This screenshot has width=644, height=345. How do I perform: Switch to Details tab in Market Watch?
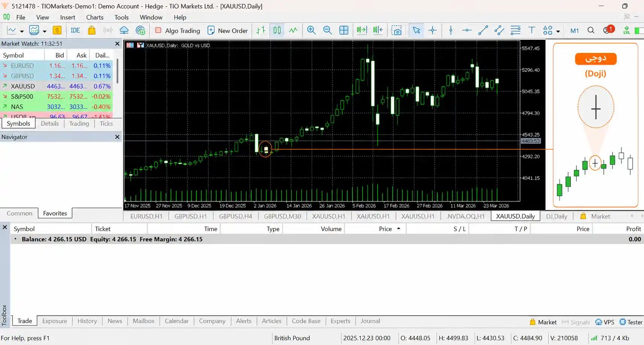point(50,124)
